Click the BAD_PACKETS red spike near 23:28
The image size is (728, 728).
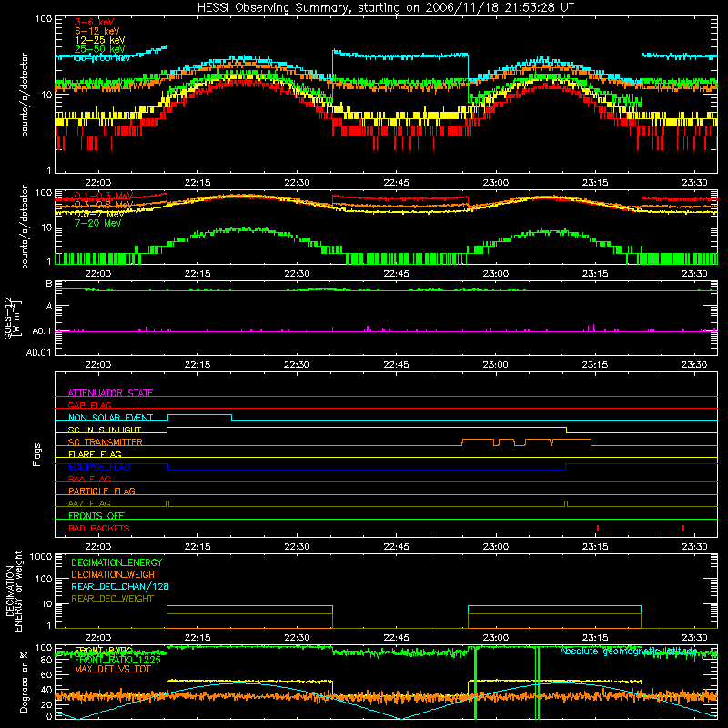coord(683,528)
